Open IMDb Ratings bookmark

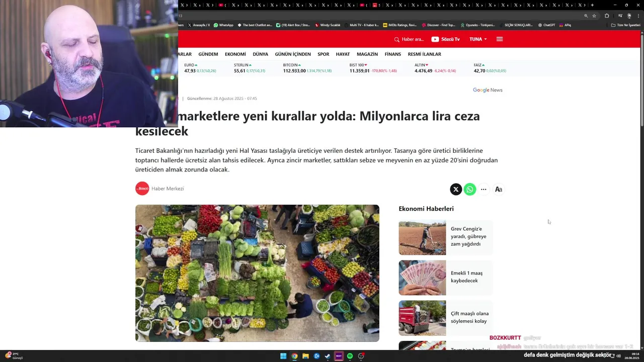point(399,25)
